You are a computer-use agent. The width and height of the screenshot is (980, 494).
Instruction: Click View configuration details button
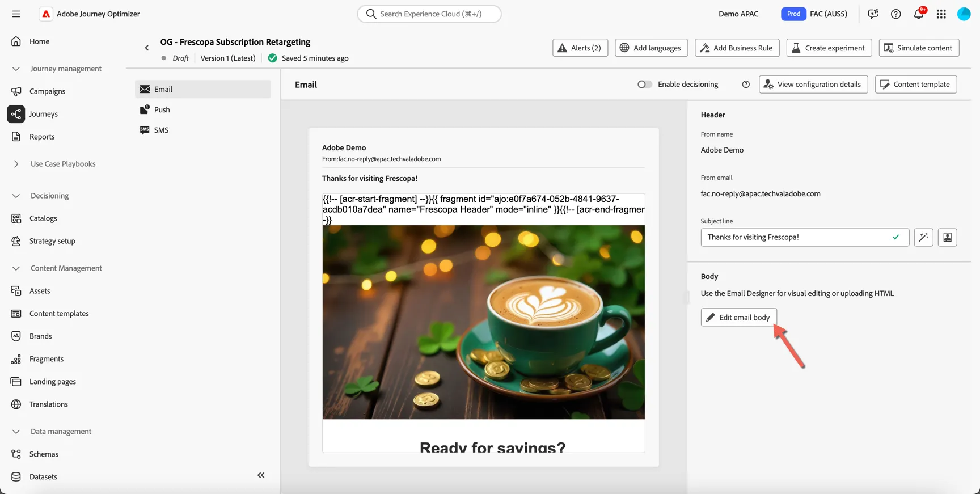point(813,85)
